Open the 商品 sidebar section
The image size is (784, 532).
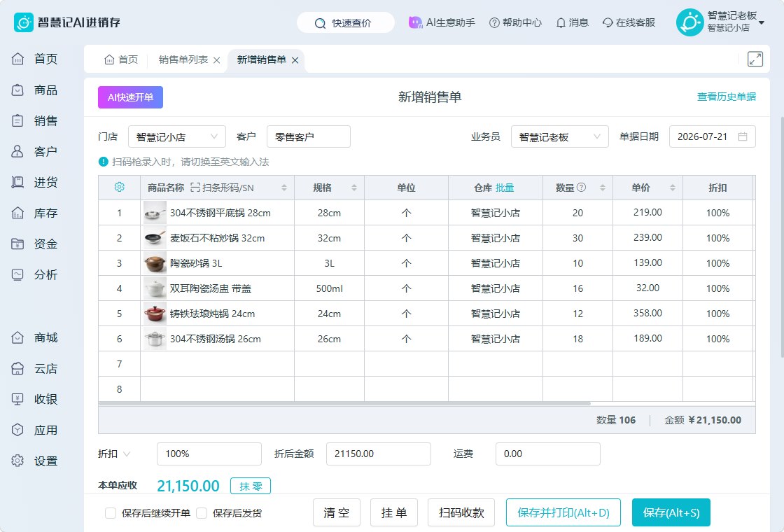click(34, 90)
